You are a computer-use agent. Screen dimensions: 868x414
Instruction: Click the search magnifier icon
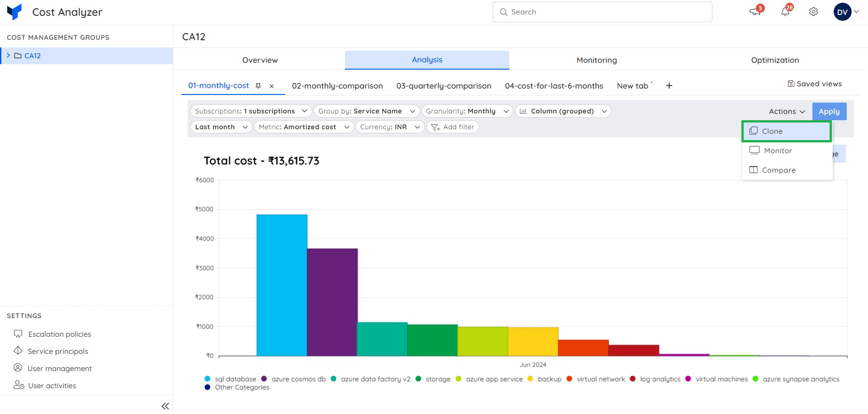504,12
